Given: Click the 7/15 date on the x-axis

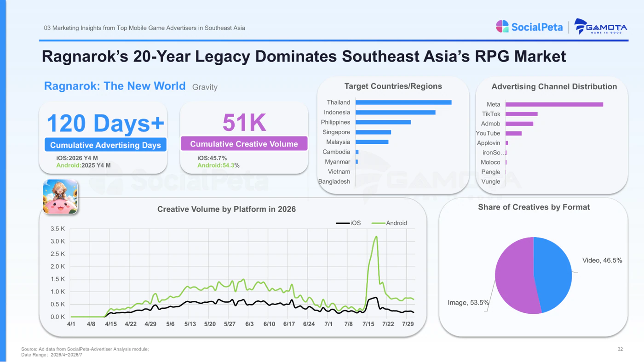Looking at the screenshot, I should 368,324.
